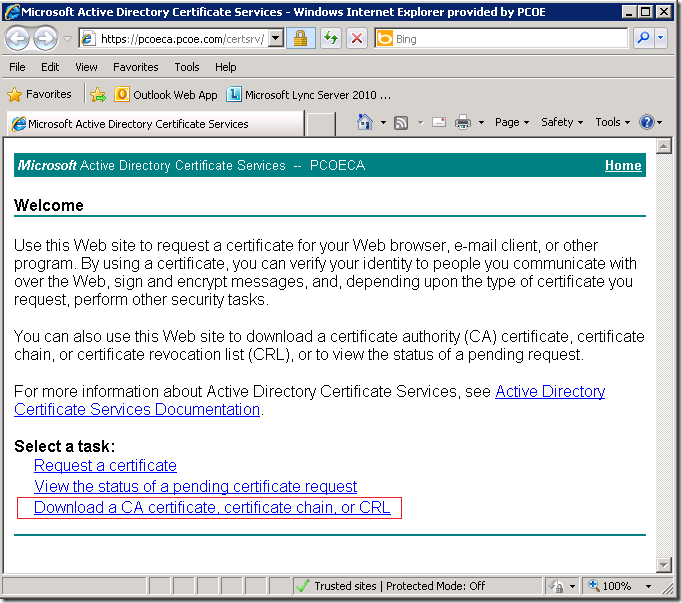682x603 pixels.
Task: Maximize the Internet Explorer window
Action: pos(646,11)
